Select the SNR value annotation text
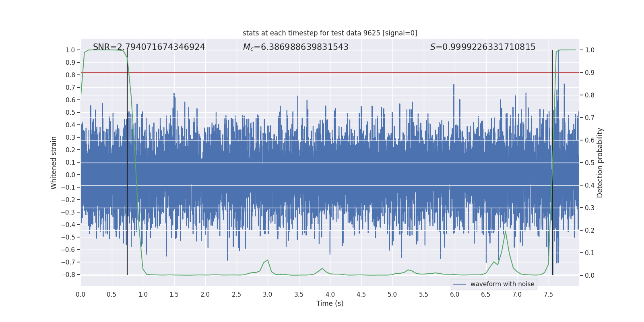The height and width of the screenshot is (322, 644). pyautogui.click(x=149, y=47)
